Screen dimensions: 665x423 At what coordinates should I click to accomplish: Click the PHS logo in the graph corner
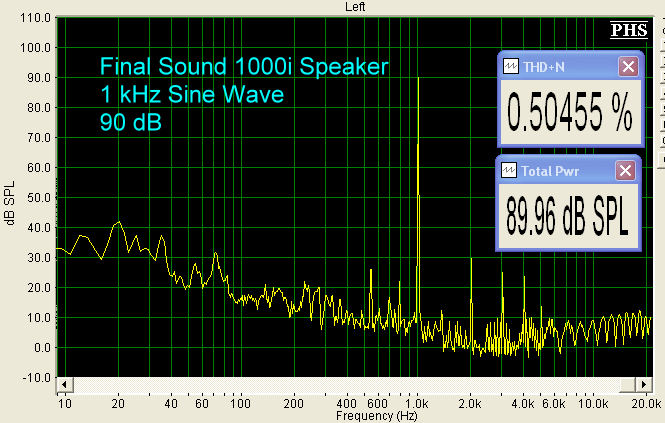629,30
